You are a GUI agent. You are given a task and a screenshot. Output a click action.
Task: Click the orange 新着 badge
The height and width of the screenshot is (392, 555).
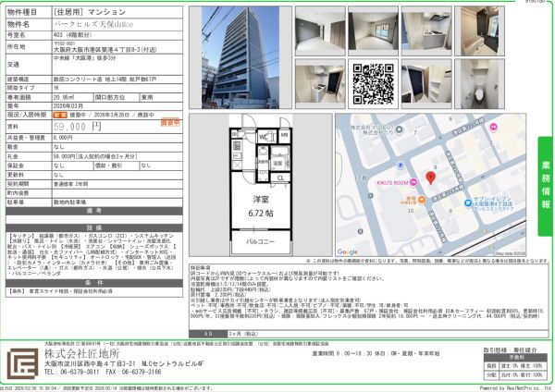60,115
